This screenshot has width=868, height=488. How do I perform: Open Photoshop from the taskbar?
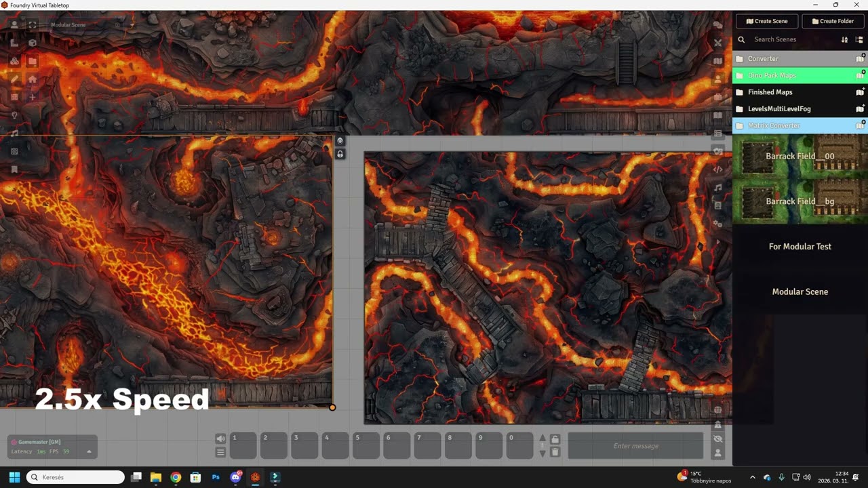(x=216, y=477)
